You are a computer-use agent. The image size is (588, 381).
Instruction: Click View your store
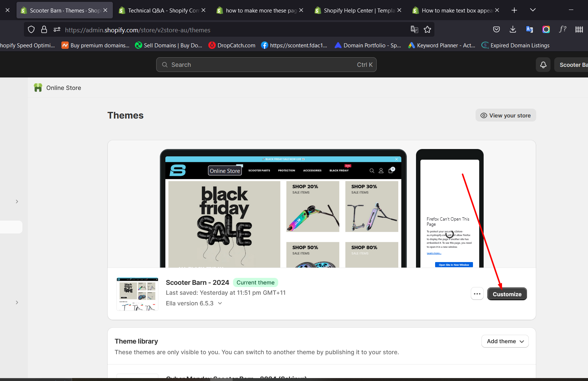pos(506,115)
